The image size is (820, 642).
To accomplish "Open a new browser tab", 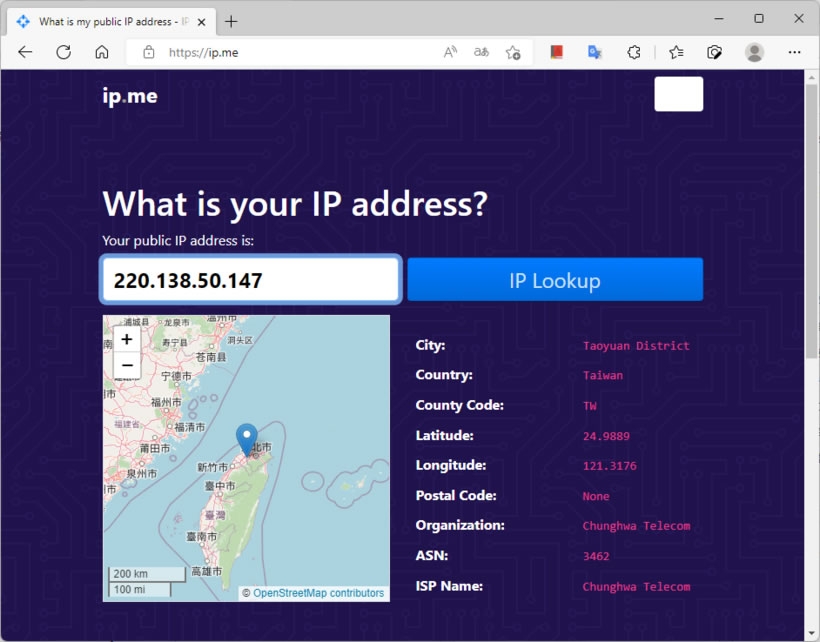I will [231, 21].
